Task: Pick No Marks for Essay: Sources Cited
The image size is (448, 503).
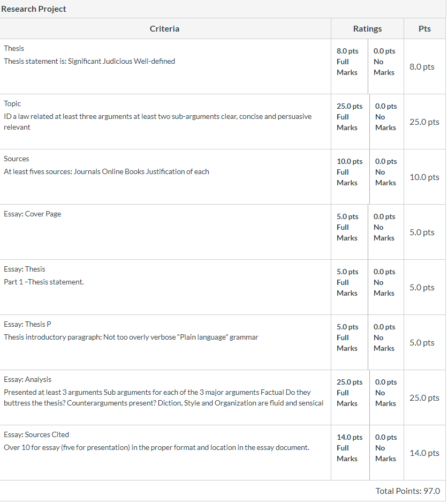Action: pos(387,453)
